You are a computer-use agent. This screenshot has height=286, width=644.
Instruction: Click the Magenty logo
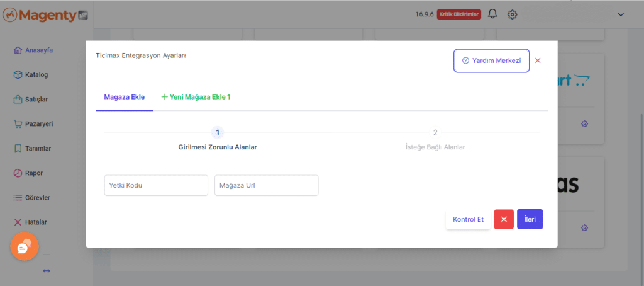pos(45,15)
